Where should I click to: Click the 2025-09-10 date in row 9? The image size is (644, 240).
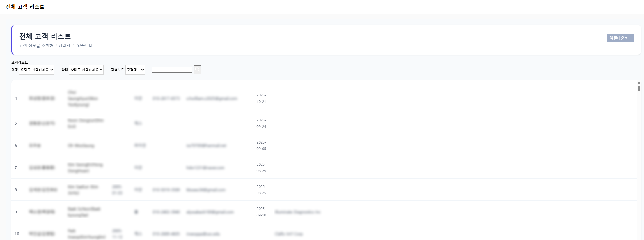pyautogui.click(x=261, y=212)
